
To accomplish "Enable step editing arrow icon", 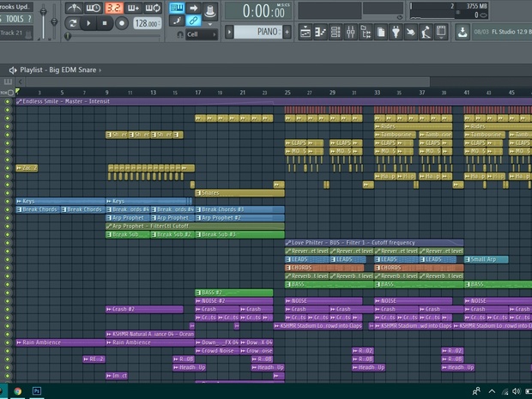I will click(x=193, y=8).
